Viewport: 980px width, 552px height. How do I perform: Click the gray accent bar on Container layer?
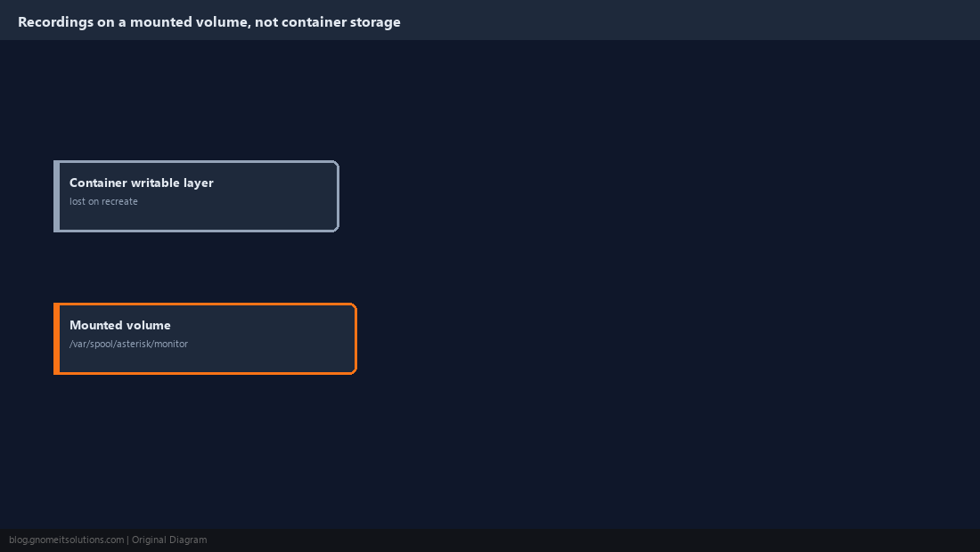tap(57, 196)
